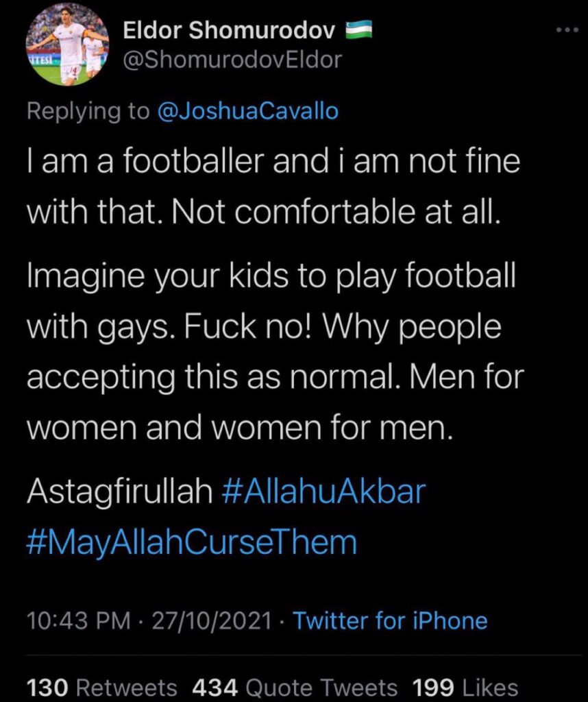588x702 pixels.
Task: Click the display name Eldor Shomurodov
Action: [229, 32]
